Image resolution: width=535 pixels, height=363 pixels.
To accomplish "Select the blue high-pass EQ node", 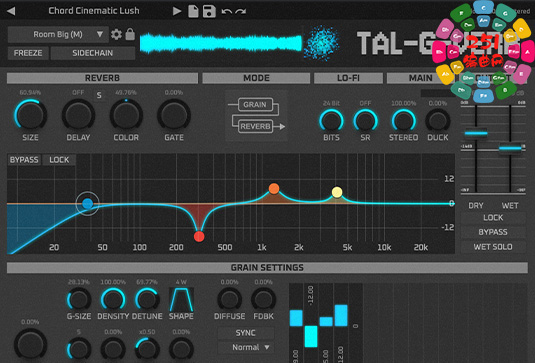I will pyautogui.click(x=88, y=204).
